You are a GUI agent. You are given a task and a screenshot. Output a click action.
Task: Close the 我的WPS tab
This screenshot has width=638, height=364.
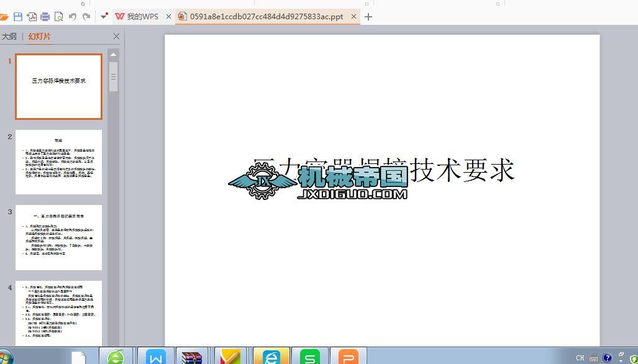(168, 17)
